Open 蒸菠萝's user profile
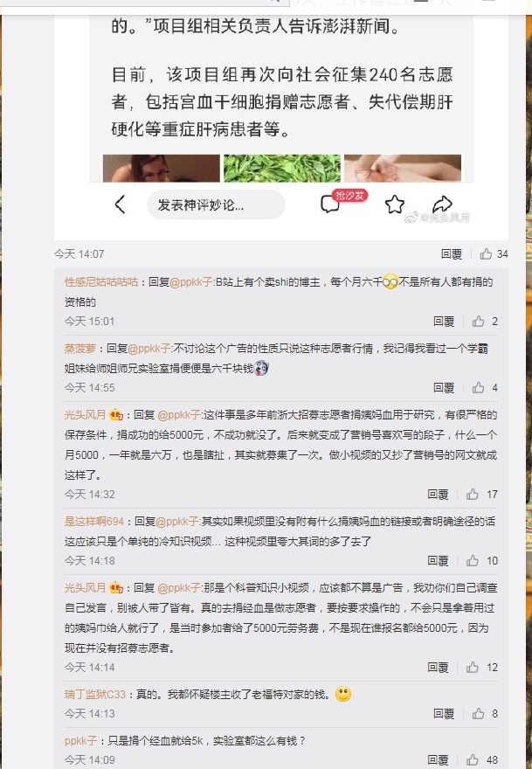This screenshot has width=532, height=769. [80, 348]
